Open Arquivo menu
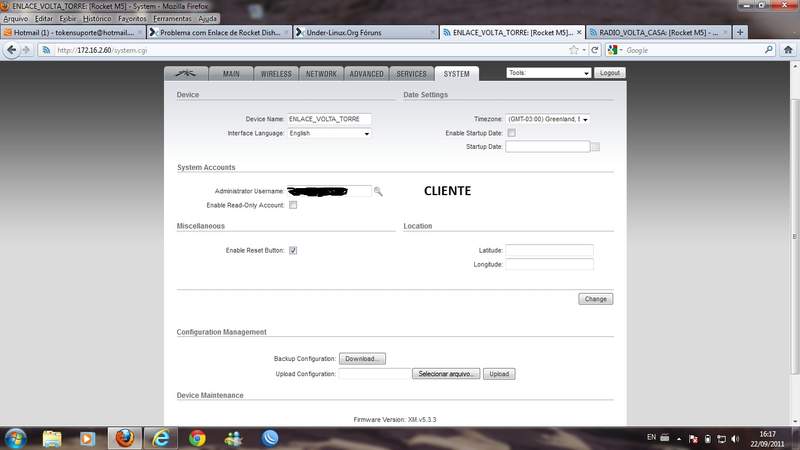Screen dimensions: 800x450 16,18
